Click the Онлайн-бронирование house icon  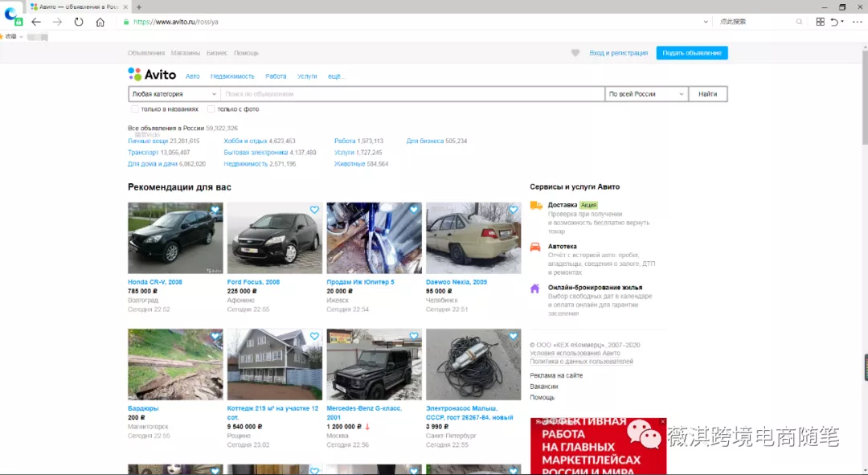(x=534, y=289)
